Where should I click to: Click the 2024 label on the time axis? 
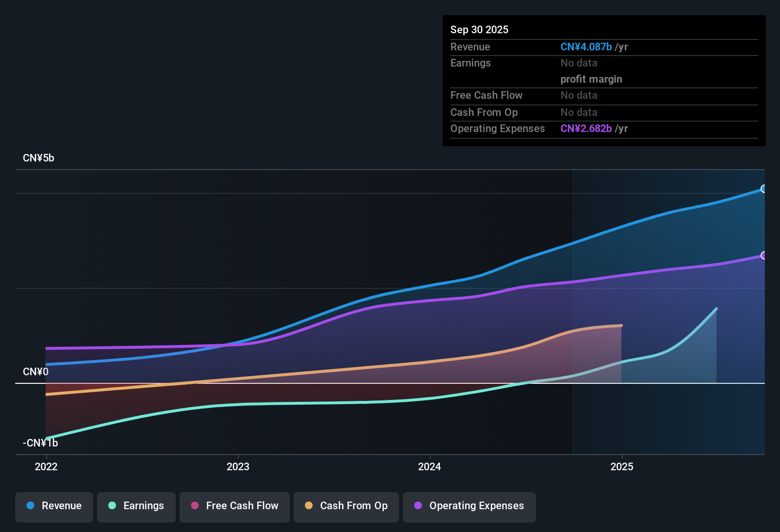(429, 467)
